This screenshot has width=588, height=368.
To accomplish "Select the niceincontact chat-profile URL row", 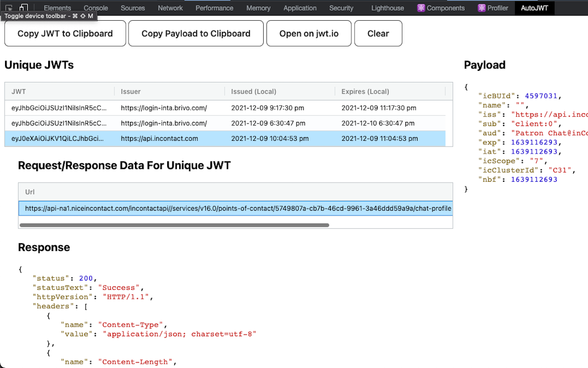I will tap(236, 208).
